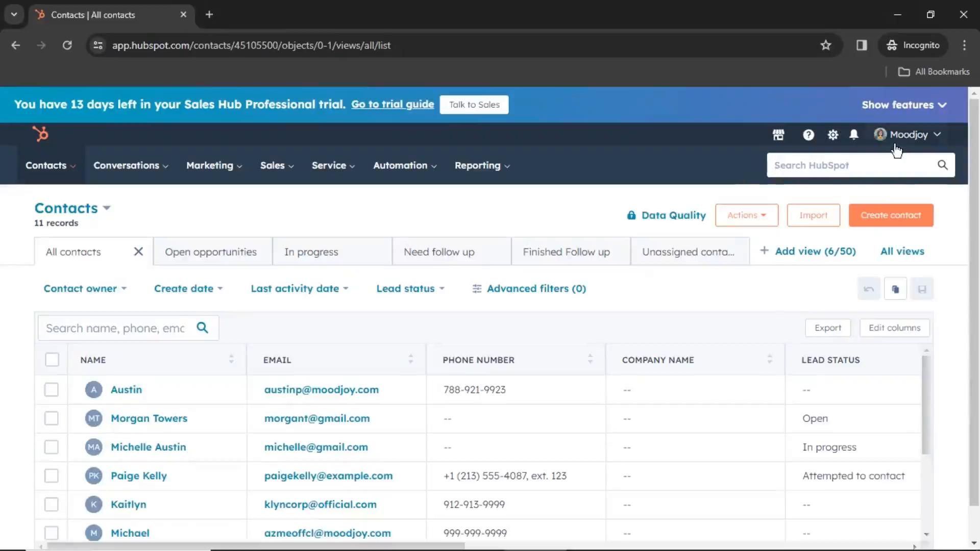This screenshot has height=551, width=980.
Task: Open the notifications bell
Action: point(853,135)
